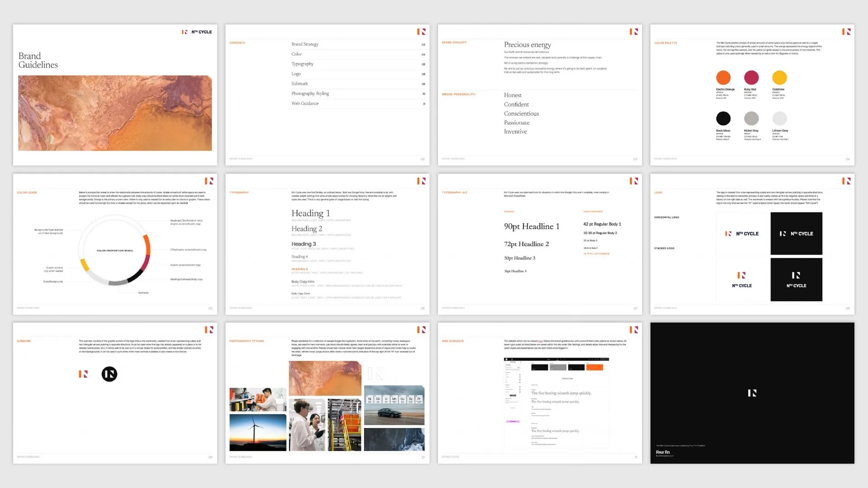The width and height of the screenshot is (868, 488).
Task: Open the car on beach periodic-table photo
Action: pos(394,405)
